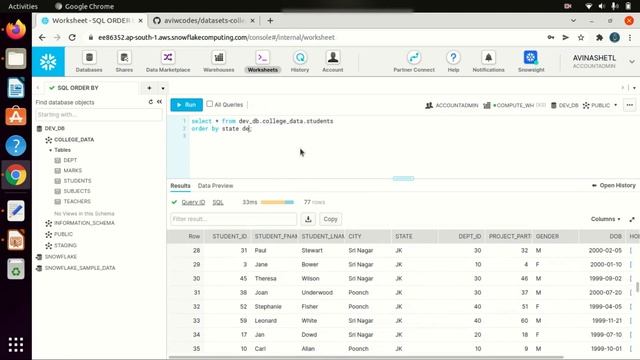This screenshot has width=640, height=360.
Task: Open Partner Connect
Action: click(x=414, y=62)
